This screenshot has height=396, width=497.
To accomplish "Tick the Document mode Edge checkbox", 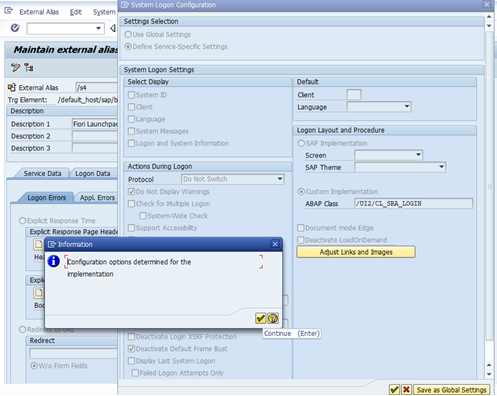I will point(301,228).
